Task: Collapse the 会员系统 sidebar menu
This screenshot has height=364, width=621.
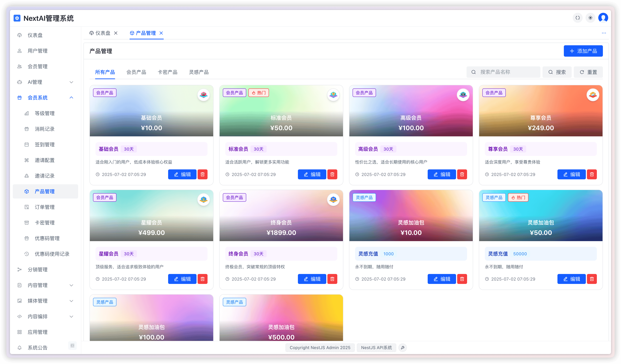Action: [45, 98]
